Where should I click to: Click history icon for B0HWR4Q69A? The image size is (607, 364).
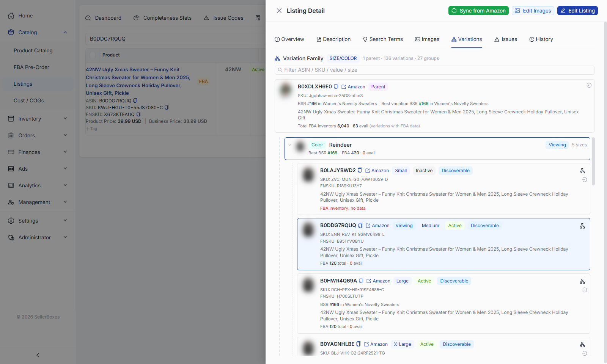coord(584,290)
